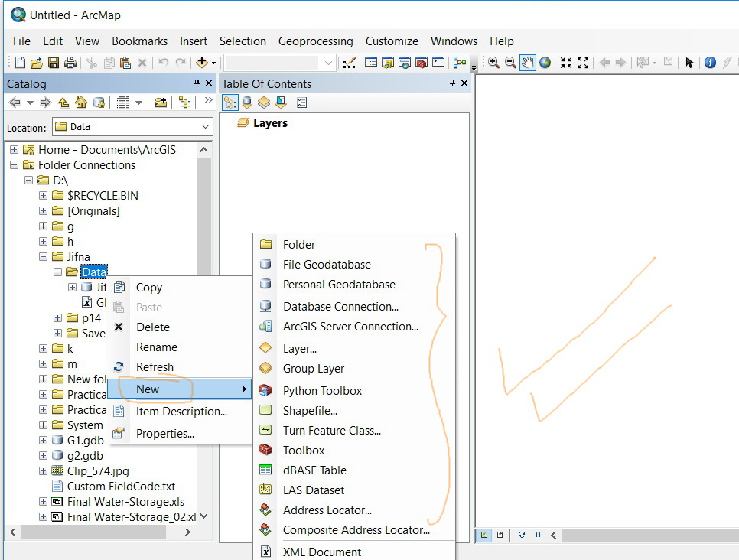Collapse the Folder Connections node
The width and height of the screenshot is (739, 560).
tap(14, 165)
